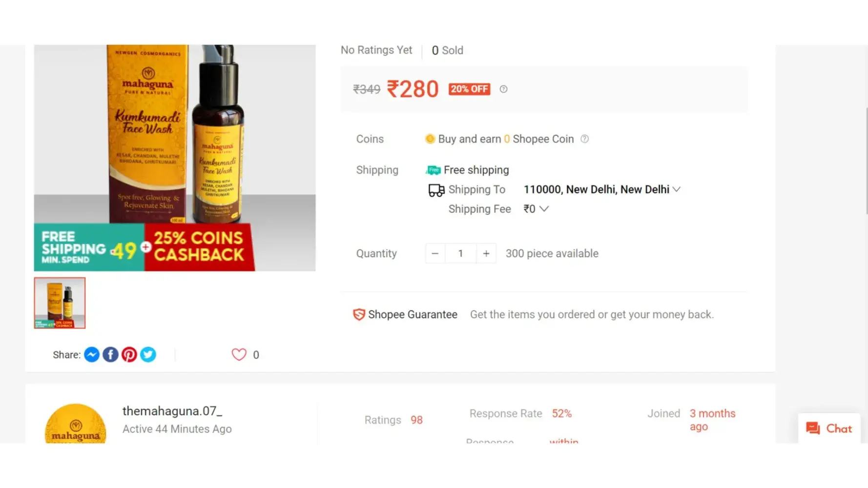Share product on Pinterest

[x=129, y=355]
